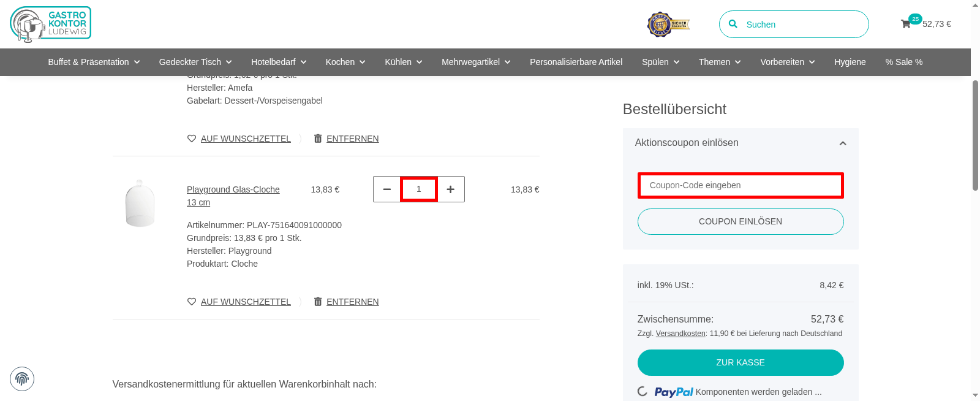This screenshot has width=980, height=401.
Task: Click the Sicher Einkaufen trust seal badge
Action: [x=668, y=24]
